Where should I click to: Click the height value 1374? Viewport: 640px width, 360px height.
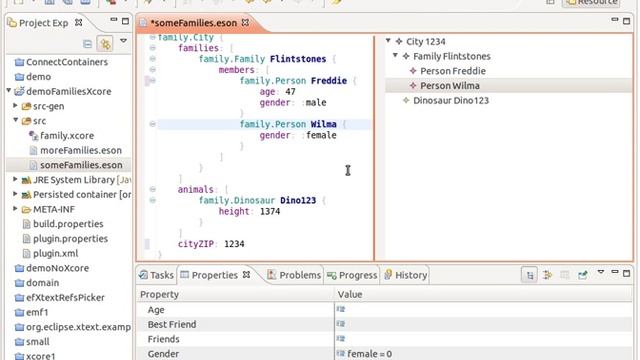click(x=270, y=211)
